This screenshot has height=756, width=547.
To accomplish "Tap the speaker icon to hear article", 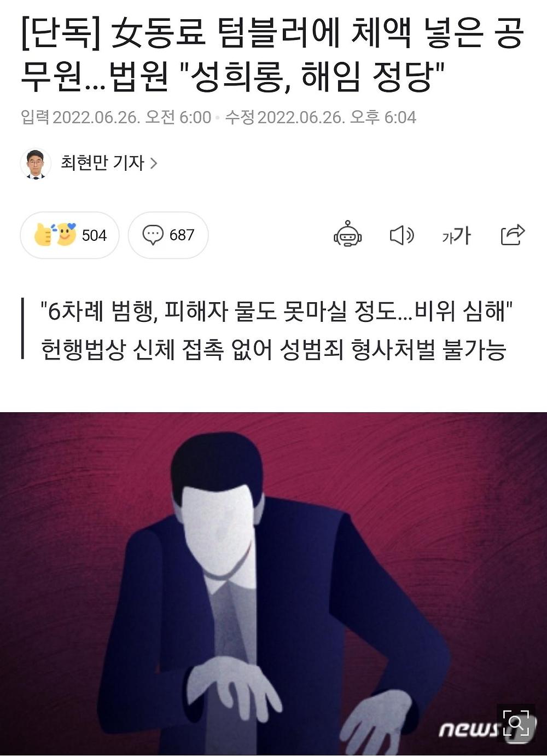I will [x=401, y=235].
